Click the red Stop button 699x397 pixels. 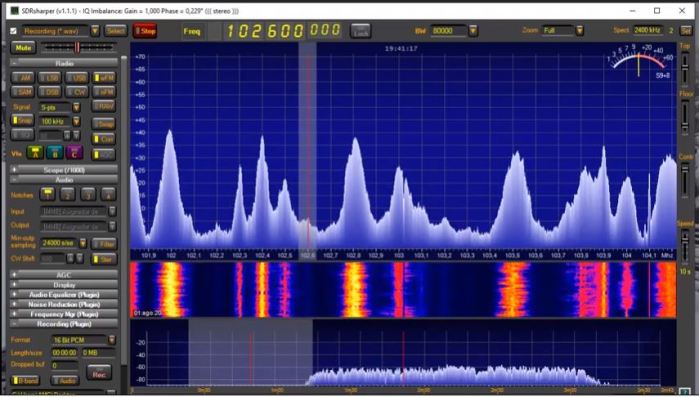[x=145, y=31]
